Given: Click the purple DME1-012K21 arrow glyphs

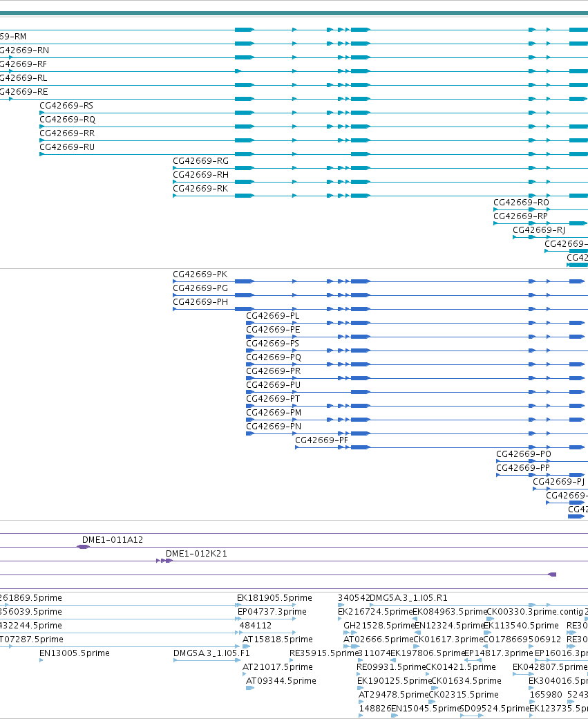Looking at the screenshot, I should coord(164,561).
